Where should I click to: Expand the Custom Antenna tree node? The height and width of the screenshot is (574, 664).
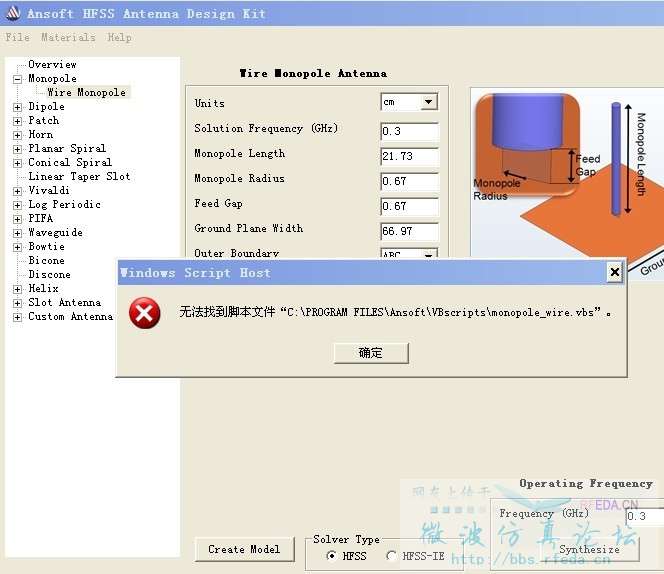coord(17,317)
